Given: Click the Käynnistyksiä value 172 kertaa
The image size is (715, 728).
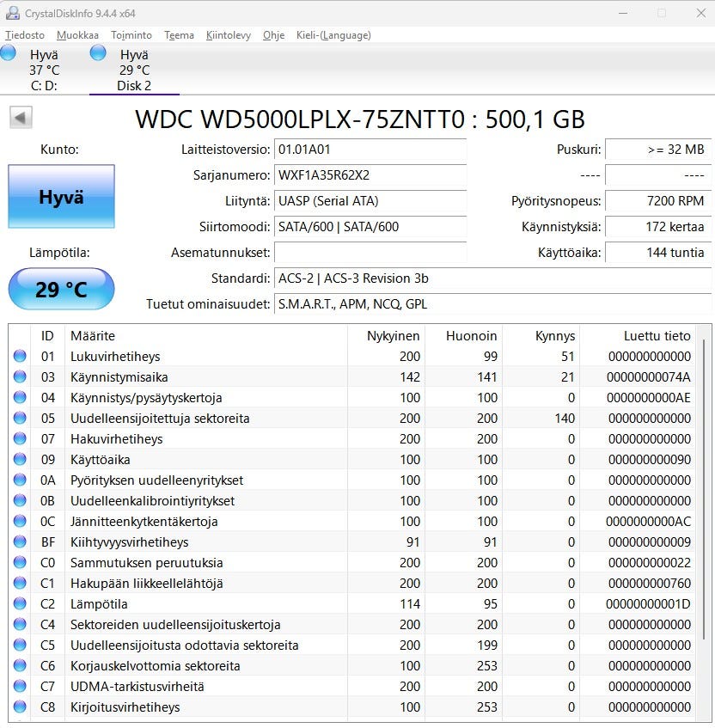Looking at the screenshot, I should (658, 227).
